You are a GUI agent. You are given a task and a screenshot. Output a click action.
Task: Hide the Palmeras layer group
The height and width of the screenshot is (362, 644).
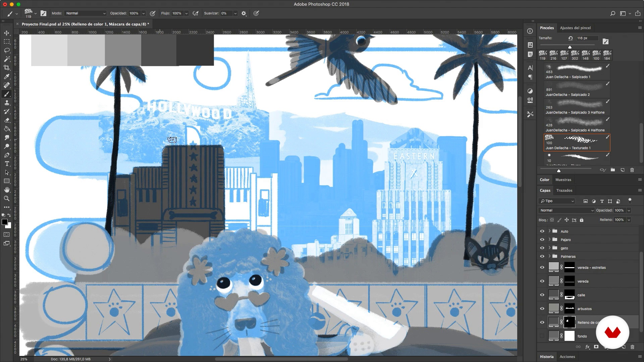pyautogui.click(x=542, y=256)
